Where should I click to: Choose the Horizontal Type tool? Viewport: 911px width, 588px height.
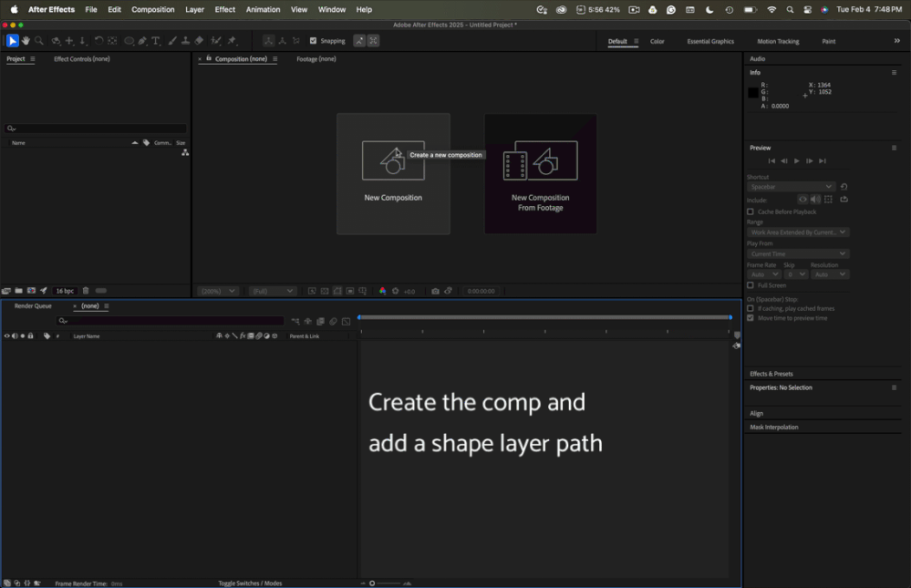pyautogui.click(x=156, y=41)
